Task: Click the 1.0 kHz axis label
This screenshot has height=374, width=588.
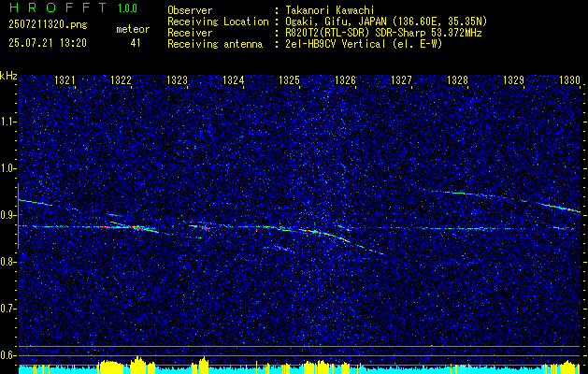Action: (x=7, y=168)
